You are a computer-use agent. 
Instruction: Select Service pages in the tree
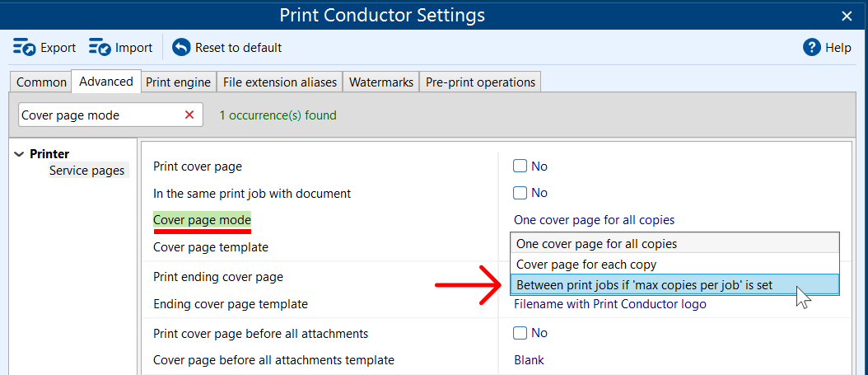(x=86, y=171)
